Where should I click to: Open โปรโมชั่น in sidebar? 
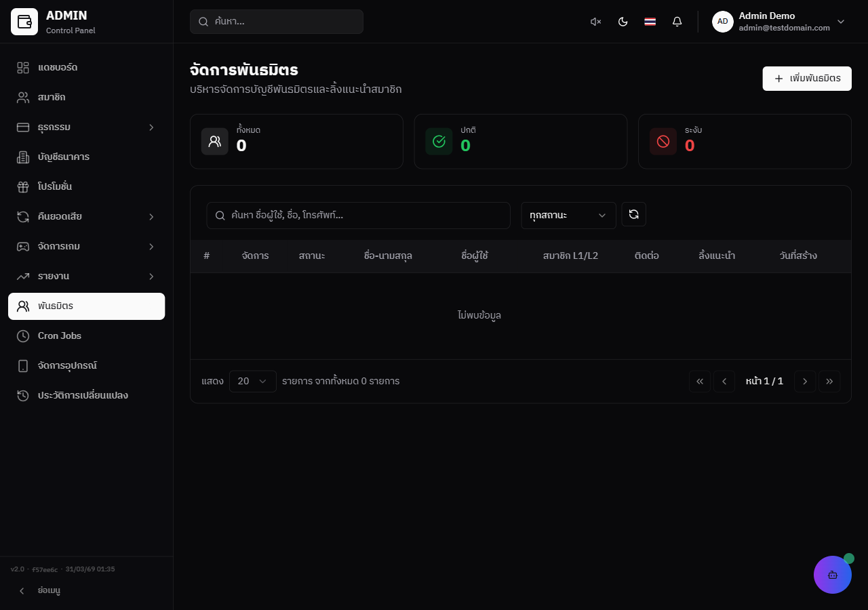86,187
